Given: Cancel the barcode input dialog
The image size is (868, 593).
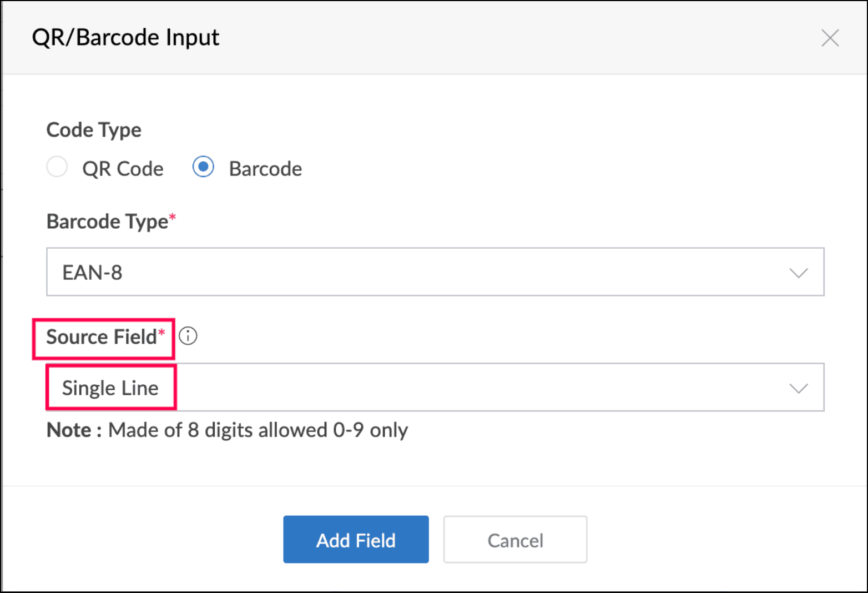Looking at the screenshot, I should (x=515, y=540).
